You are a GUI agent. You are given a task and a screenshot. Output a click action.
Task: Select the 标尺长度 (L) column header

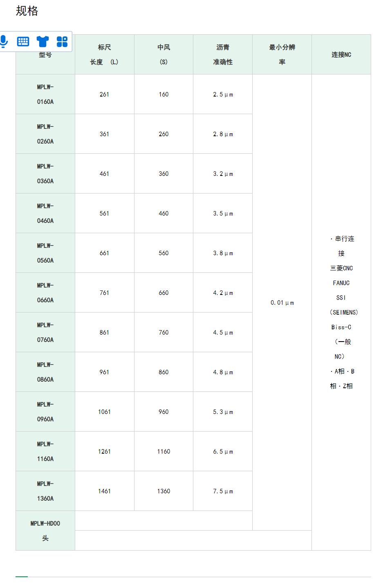click(104, 54)
